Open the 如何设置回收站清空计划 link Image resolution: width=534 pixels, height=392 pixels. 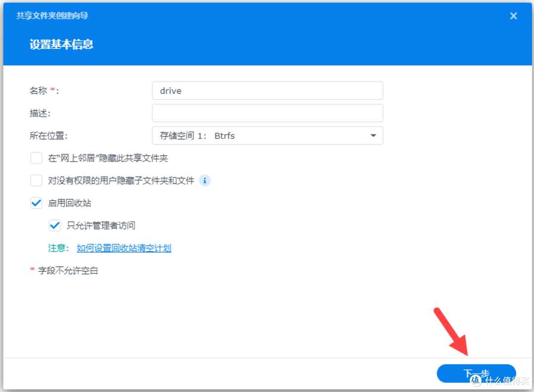pyautogui.click(x=124, y=248)
